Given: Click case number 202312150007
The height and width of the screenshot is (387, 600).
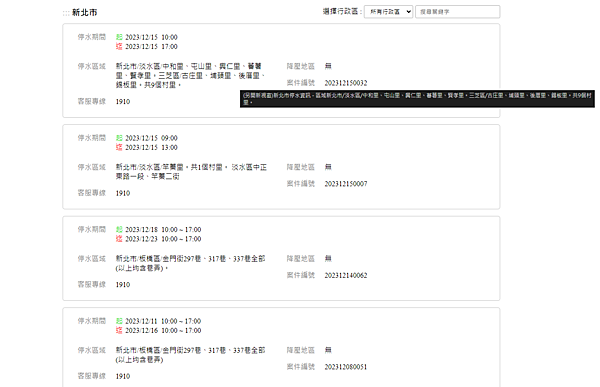Looking at the screenshot, I should [346, 184].
